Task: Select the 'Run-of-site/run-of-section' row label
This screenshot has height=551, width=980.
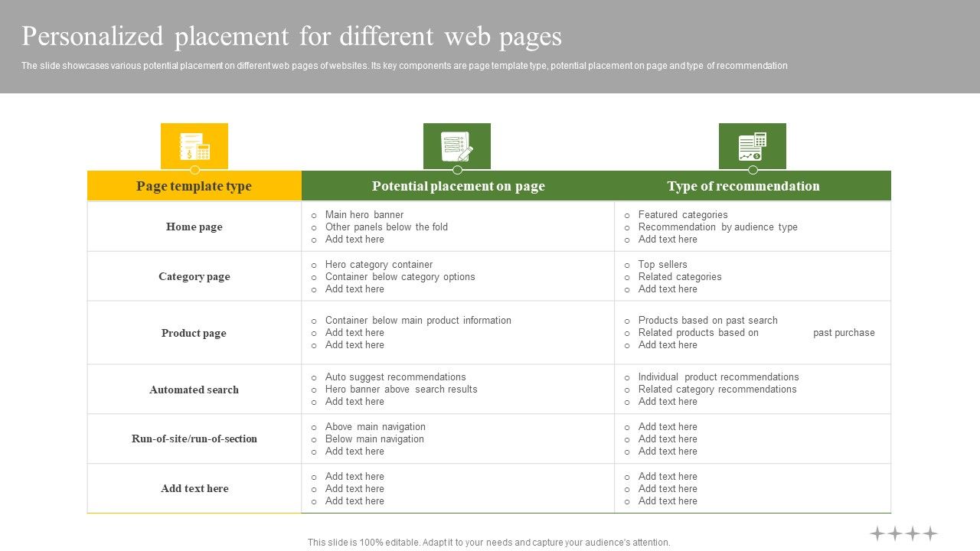Action: (x=194, y=439)
